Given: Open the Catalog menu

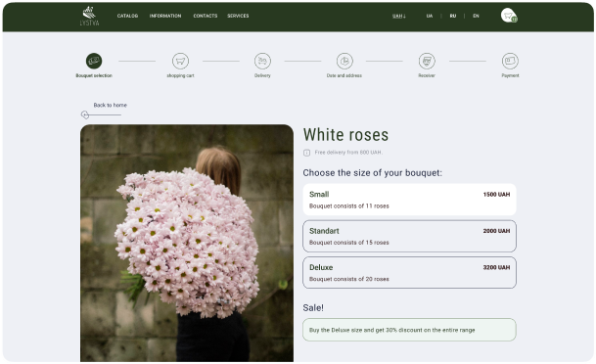Looking at the screenshot, I should (127, 16).
